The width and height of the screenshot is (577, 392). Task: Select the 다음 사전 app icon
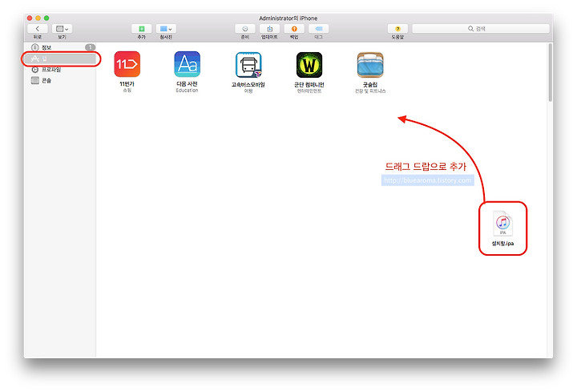(188, 64)
